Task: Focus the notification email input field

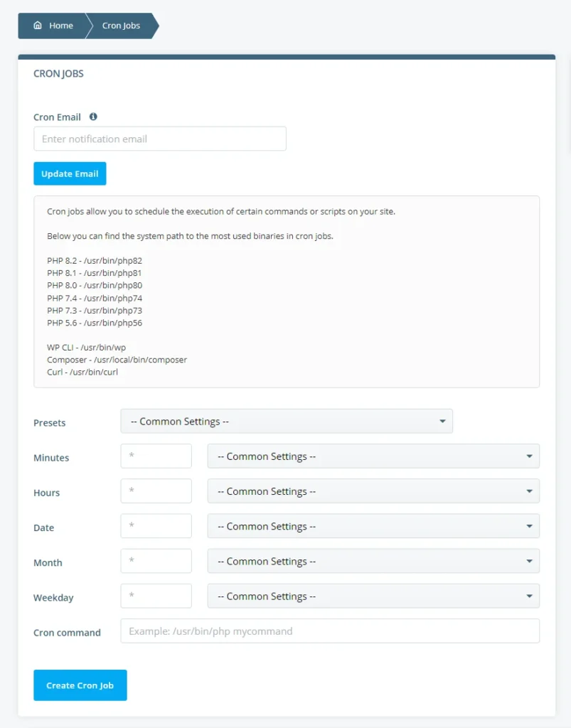Action: click(160, 139)
